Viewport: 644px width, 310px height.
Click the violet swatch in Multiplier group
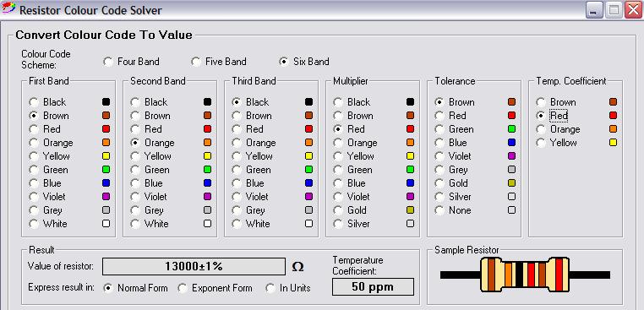[410, 197]
